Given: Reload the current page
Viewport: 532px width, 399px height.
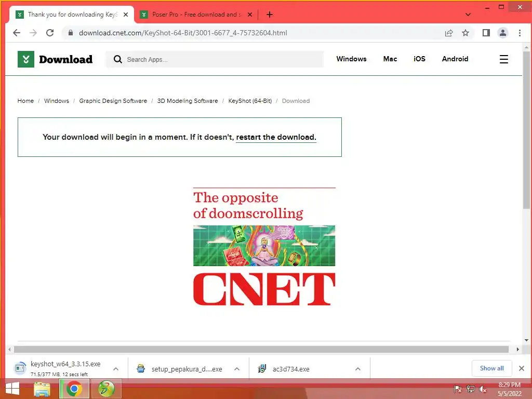Looking at the screenshot, I should pyautogui.click(x=50, y=33).
